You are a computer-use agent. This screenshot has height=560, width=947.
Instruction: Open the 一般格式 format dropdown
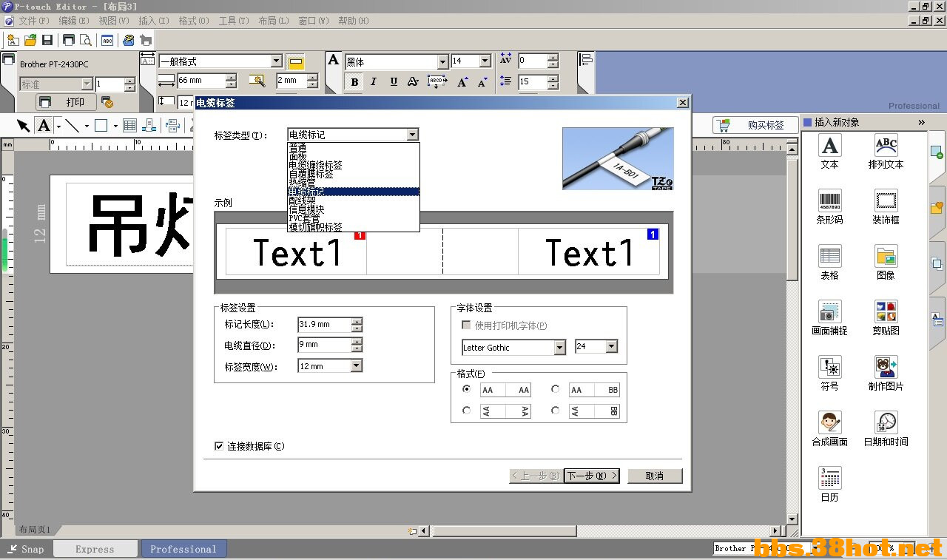[x=277, y=61]
